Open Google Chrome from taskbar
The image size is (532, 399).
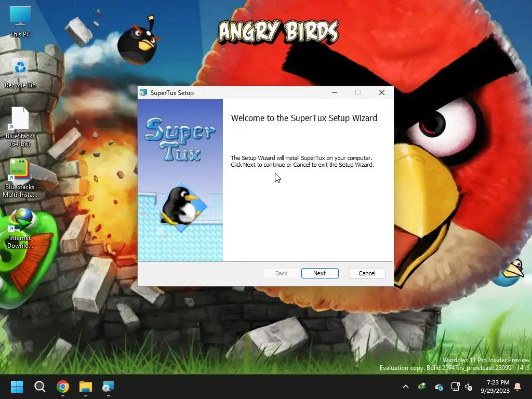63,387
